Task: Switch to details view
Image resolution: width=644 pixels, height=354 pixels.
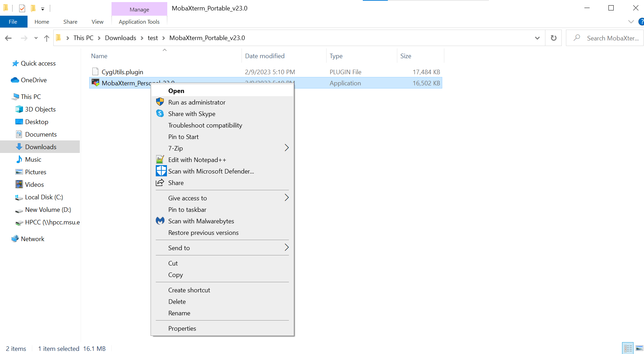Action: click(628, 348)
